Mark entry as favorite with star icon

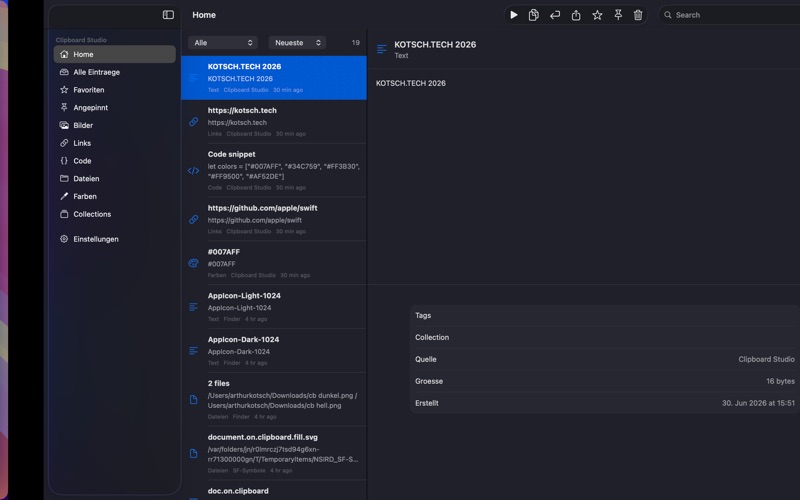point(597,15)
